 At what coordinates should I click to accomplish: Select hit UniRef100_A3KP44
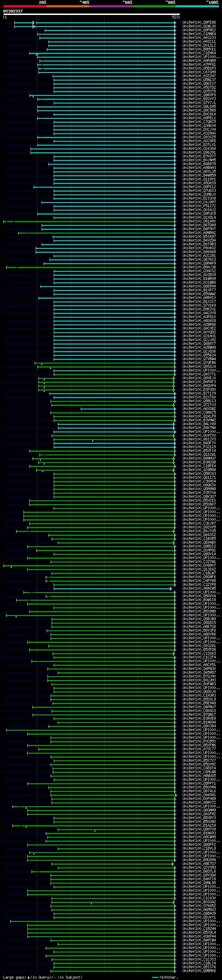(x=199, y=936)
